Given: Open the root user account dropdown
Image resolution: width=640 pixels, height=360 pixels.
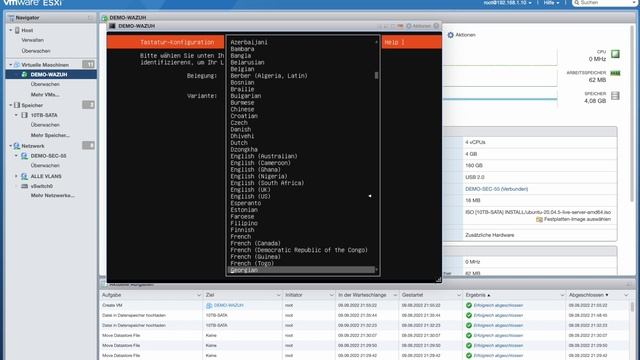Looking at the screenshot, I should (x=507, y=2).
